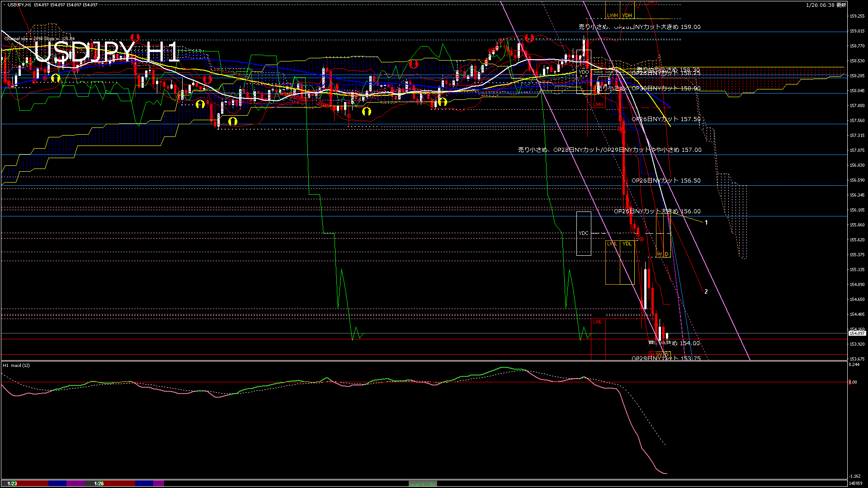Screen dimensions: 868x488
Task: Click the red M marker box at top of chart
Action: click(653, 3)
